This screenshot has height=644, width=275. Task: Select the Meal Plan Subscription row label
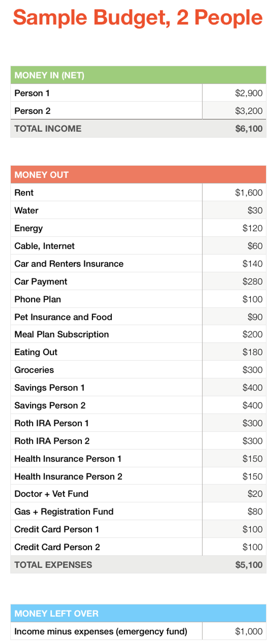62,334
